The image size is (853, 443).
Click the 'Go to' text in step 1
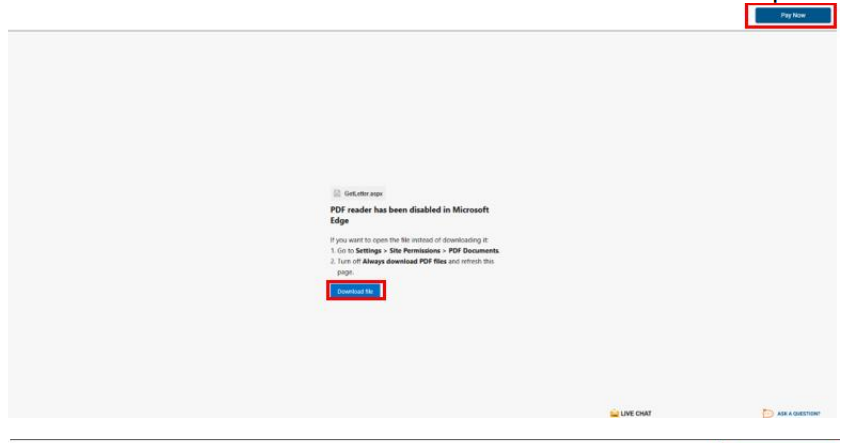345,250
